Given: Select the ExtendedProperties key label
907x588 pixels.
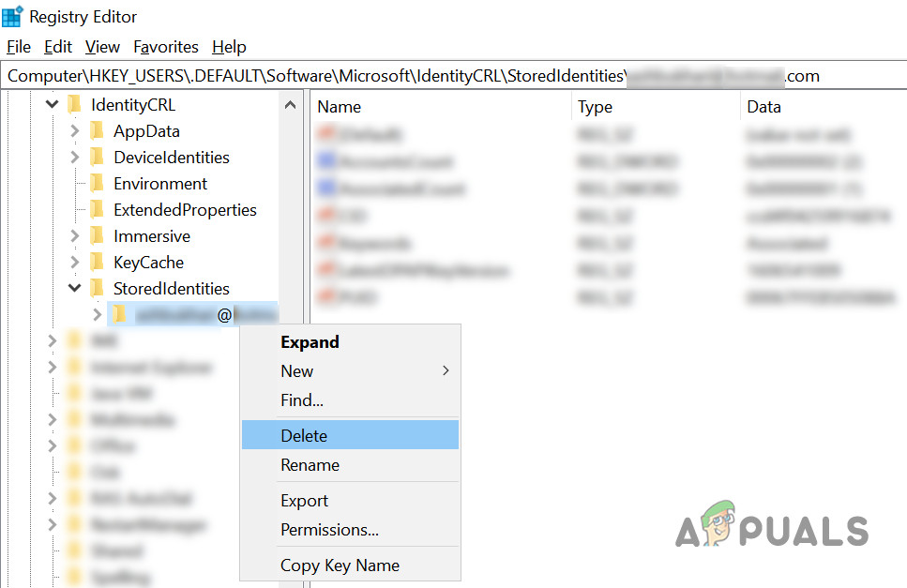Looking at the screenshot, I should coord(185,210).
